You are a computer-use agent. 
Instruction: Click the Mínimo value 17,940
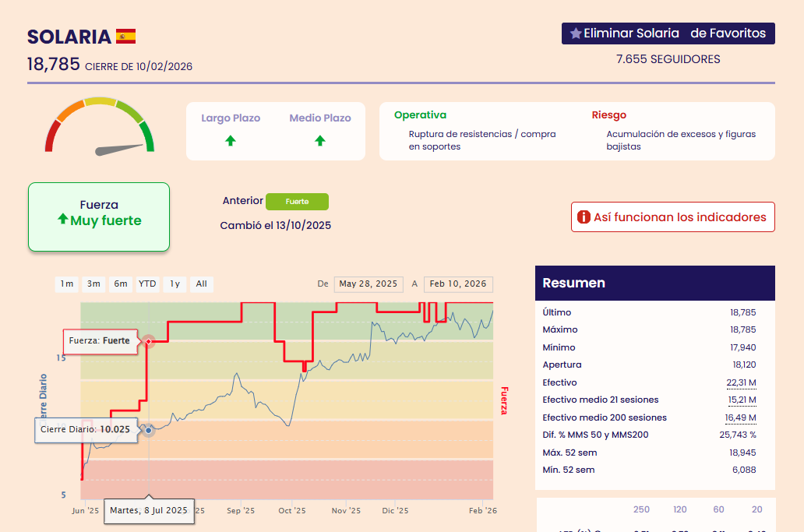[x=743, y=347]
